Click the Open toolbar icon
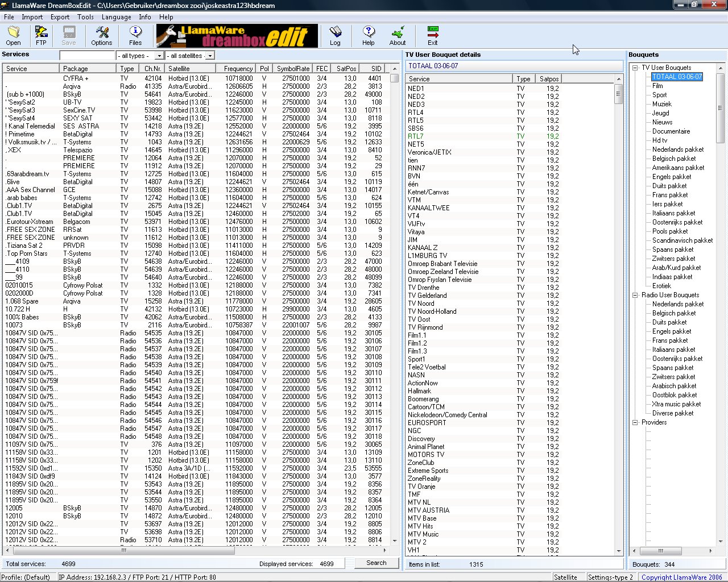Image resolution: width=728 pixels, height=582 pixels. coord(13,35)
